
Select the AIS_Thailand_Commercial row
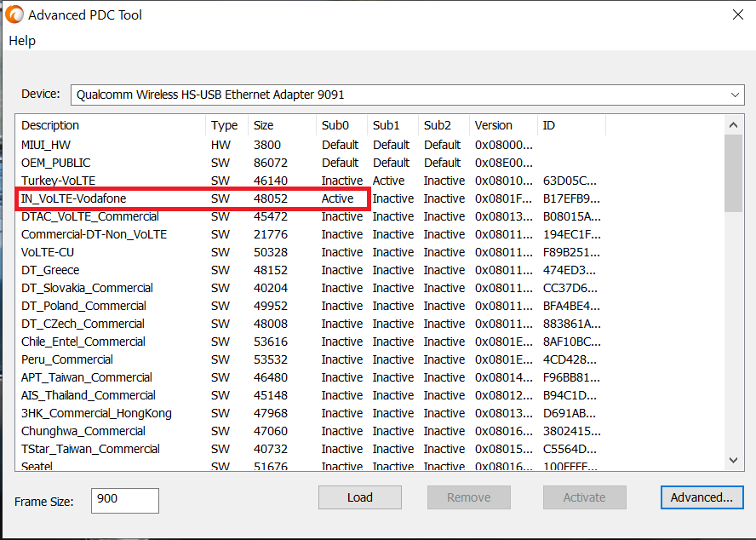pyautogui.click(x=311, y=394)
